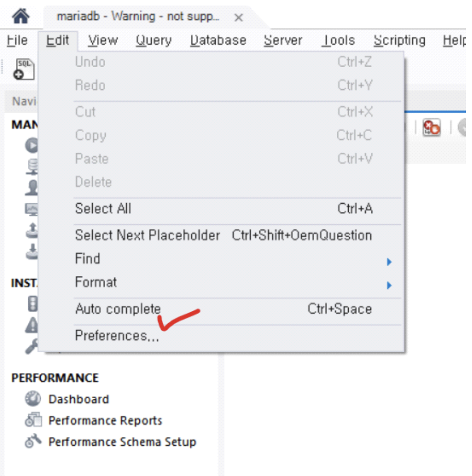Open the Query menu

click(154, 40)
